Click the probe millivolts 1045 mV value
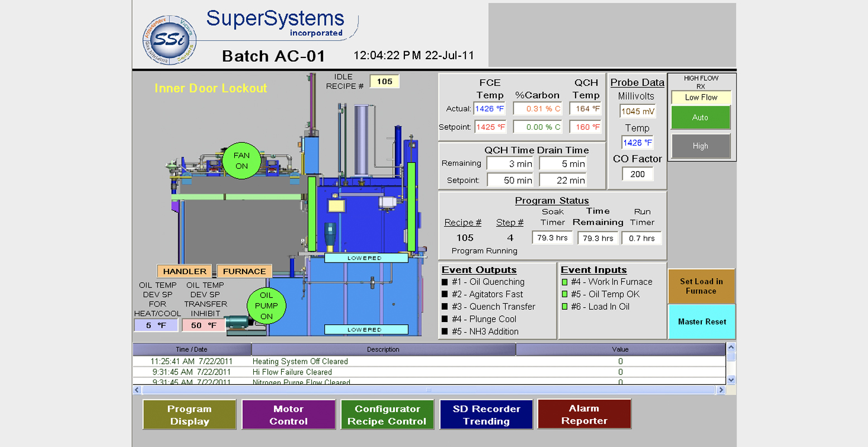The width and height of the screenshot is (868, 447). (x=638, y=111)
